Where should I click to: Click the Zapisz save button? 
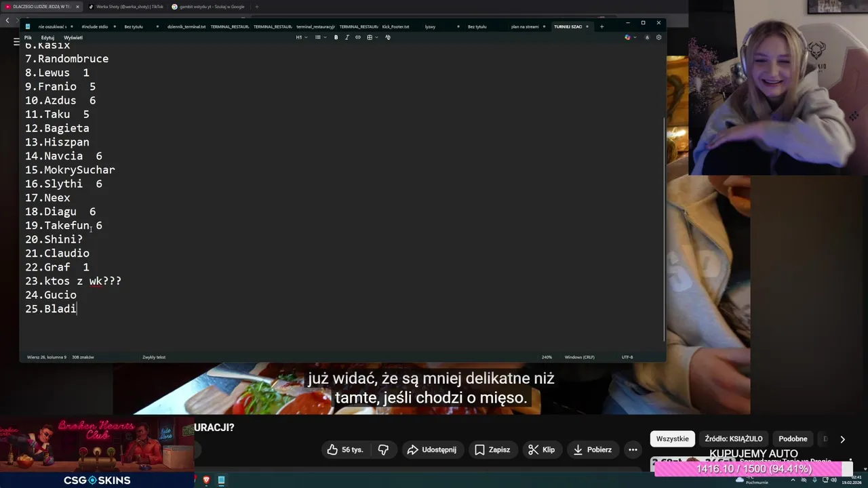[x=493, y=449]
